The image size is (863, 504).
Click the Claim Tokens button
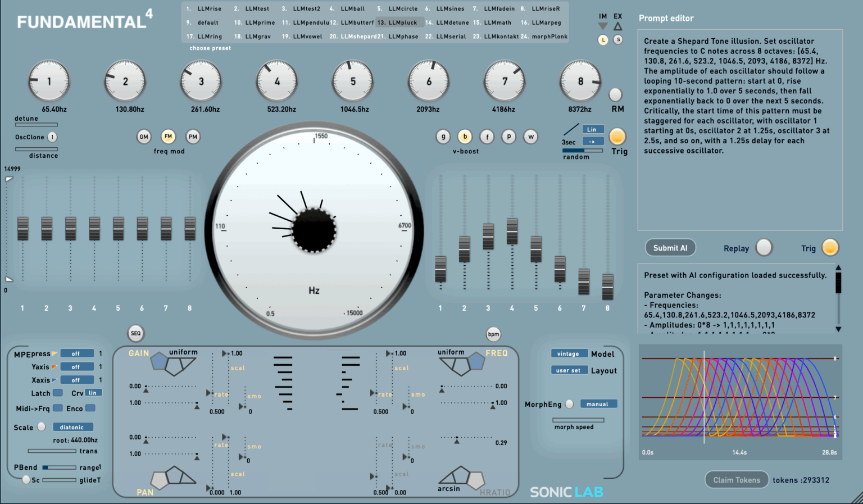(x=736, y=479)
